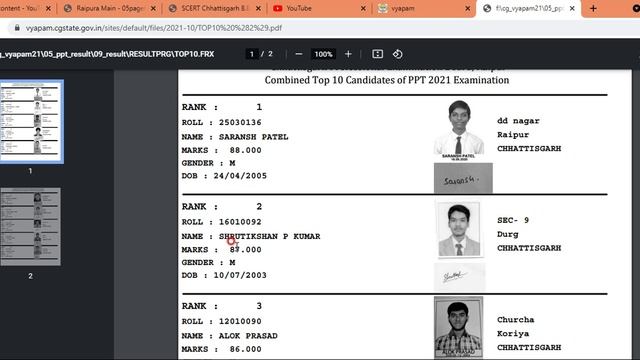This screenshot has height=360, width=640.
Task: Switch to the Raipura Main browser tab
Action: point(110,8)
